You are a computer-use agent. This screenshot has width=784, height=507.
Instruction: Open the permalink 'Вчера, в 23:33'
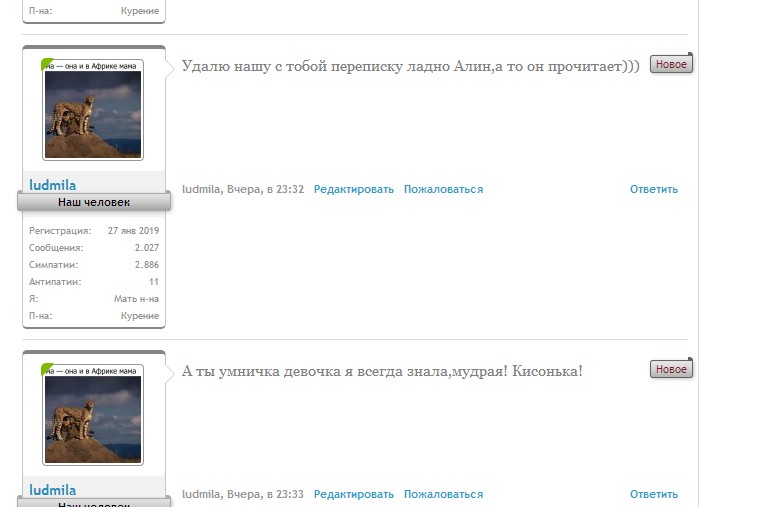[x=266, y=494]
